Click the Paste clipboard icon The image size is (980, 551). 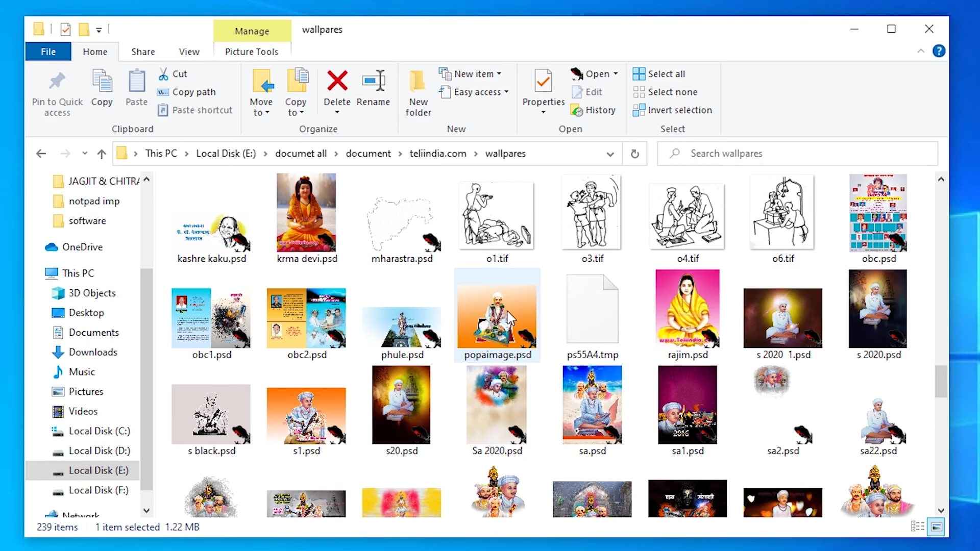(x=136, y=82)
